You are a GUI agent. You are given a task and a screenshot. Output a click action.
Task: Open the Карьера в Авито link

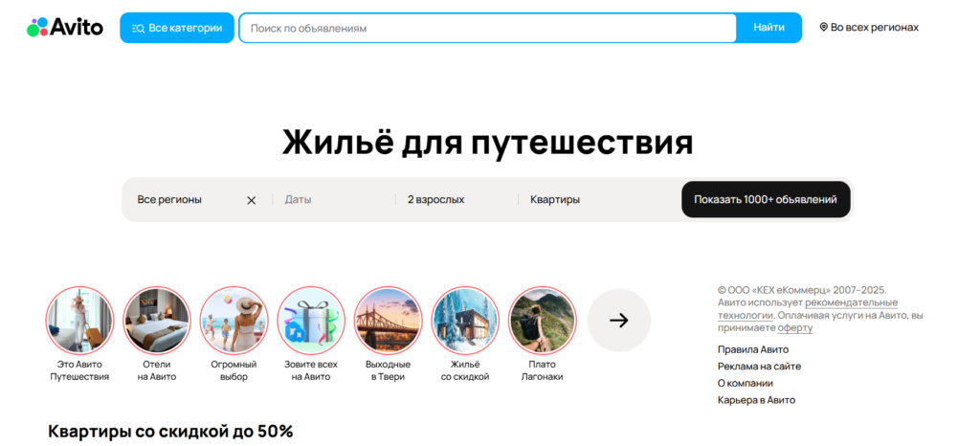tap(756, 400)
